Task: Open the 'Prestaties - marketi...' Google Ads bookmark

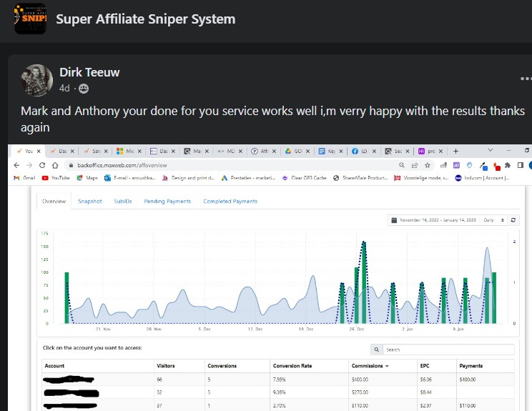Action: pyautogui.click(x=248, y=178)
